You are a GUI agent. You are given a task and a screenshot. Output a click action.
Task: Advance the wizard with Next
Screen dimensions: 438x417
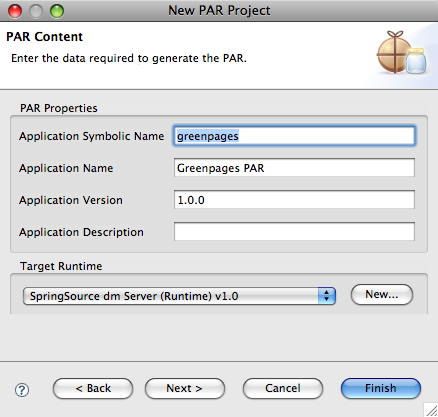tap(185, 388)
